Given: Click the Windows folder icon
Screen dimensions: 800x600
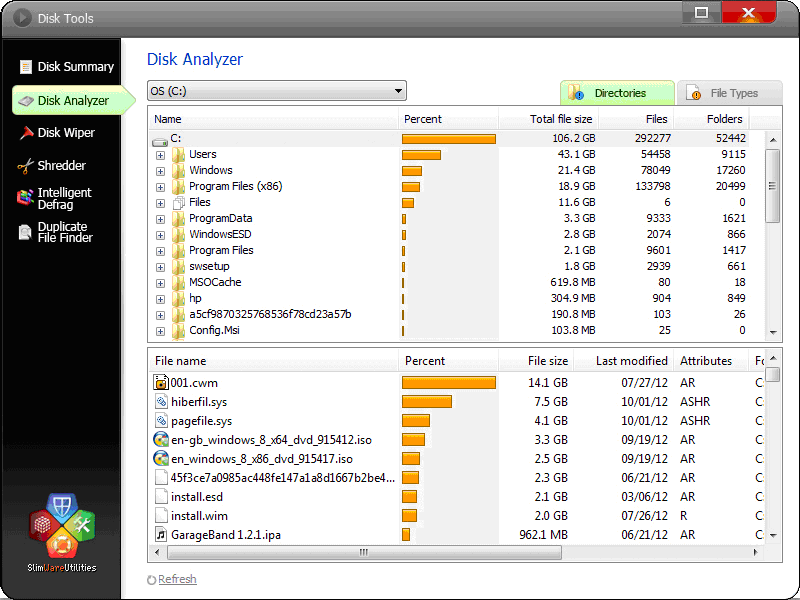Looking at the screenshot, I should coord(178,170).
